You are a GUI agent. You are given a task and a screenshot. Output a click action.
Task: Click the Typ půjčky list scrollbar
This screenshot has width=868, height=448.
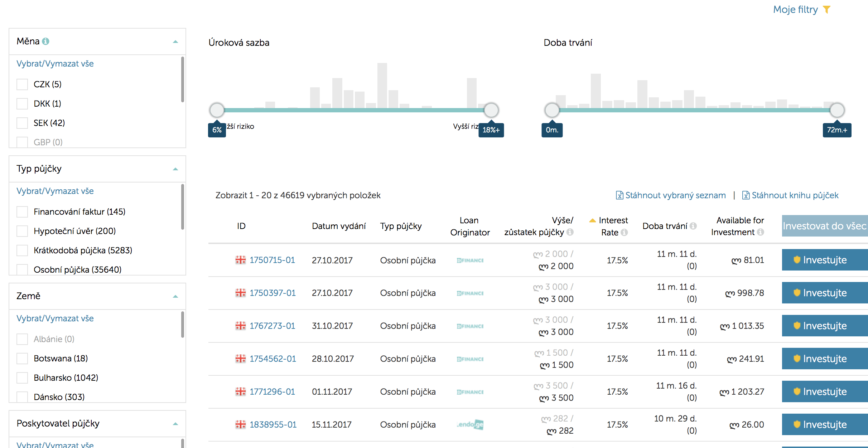coord(183,207)
